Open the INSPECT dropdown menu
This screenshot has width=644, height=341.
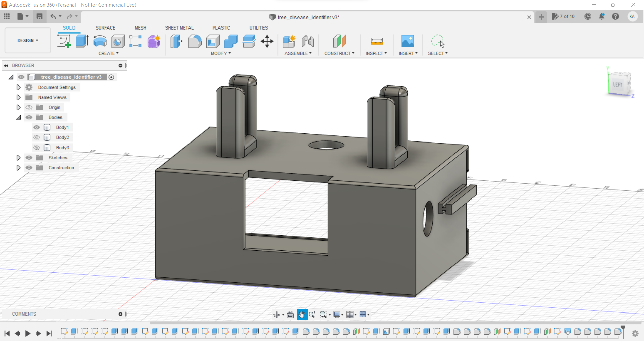(376, 53)
